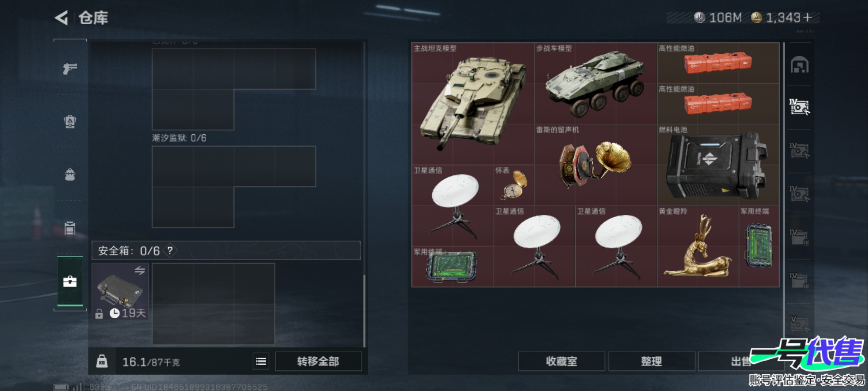Select the last expansion box icon marked V
Screen dimensions: 868x391
pos(799,323)
